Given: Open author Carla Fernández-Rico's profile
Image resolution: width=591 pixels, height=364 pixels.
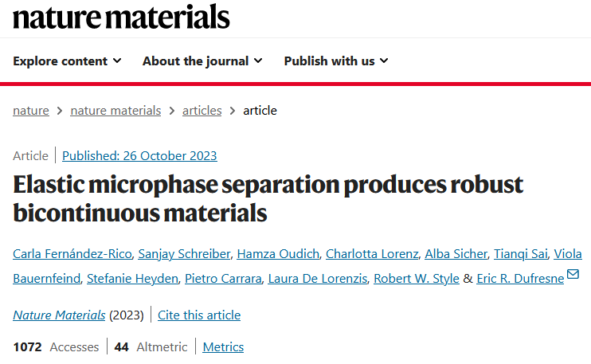Looking at the screenshot, I should 72,253.
